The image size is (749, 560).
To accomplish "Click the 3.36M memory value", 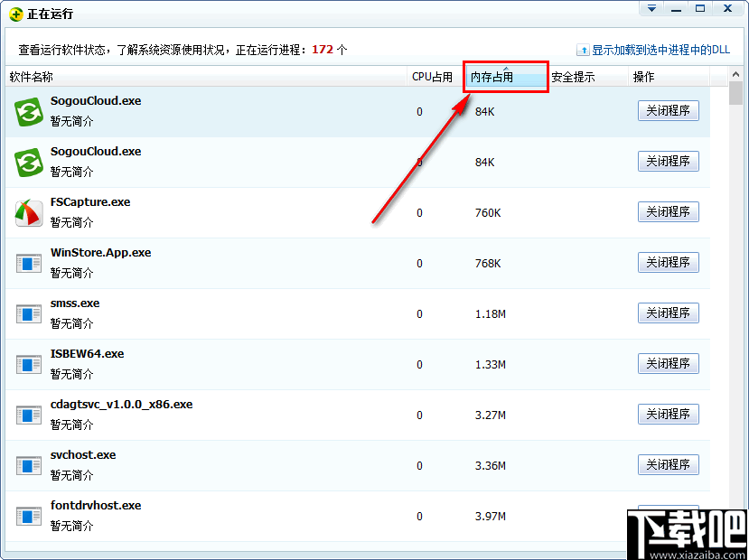I will [491, 466].
